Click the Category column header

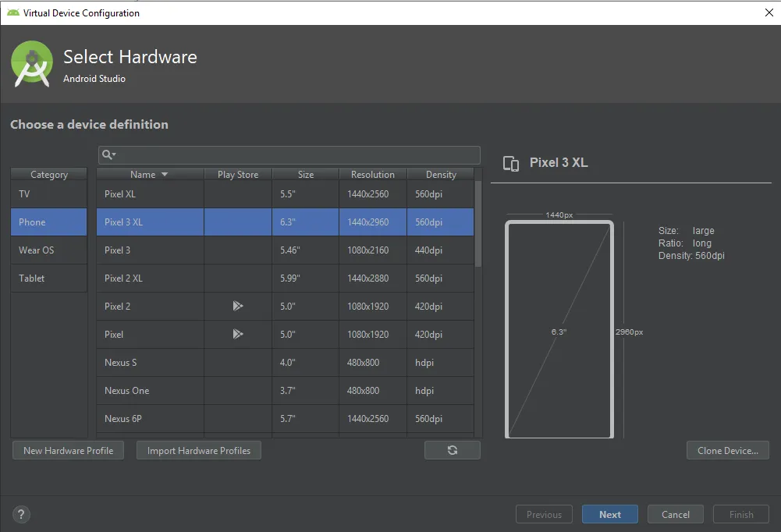49,175
